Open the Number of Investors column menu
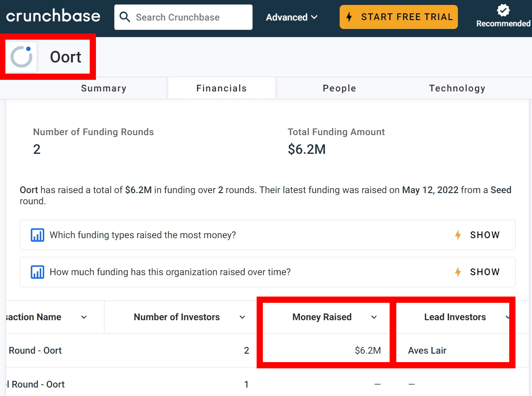Screen dimensions: 532x396 (x=242, y=317)
